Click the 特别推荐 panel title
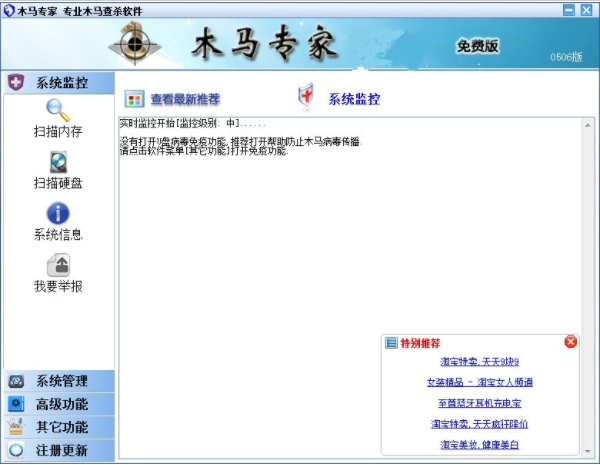This screenshot has width=600, height=465. click(420, 343)
